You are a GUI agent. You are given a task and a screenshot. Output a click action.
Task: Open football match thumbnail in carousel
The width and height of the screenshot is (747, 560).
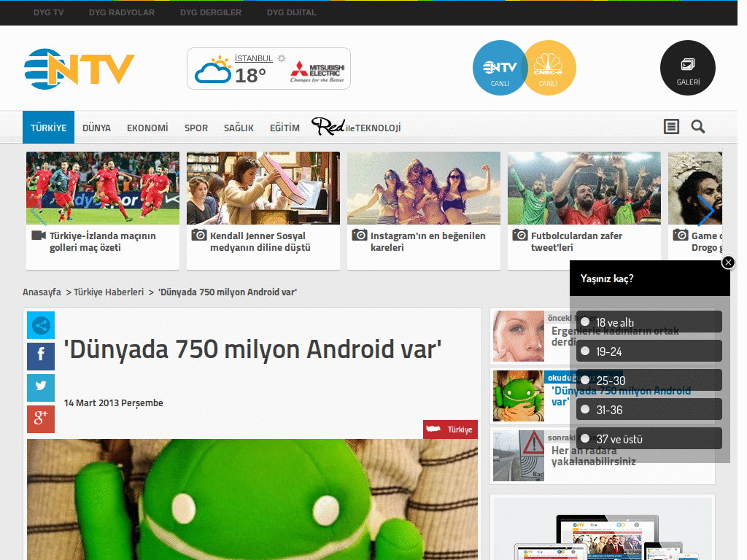[x=103, y=188]
